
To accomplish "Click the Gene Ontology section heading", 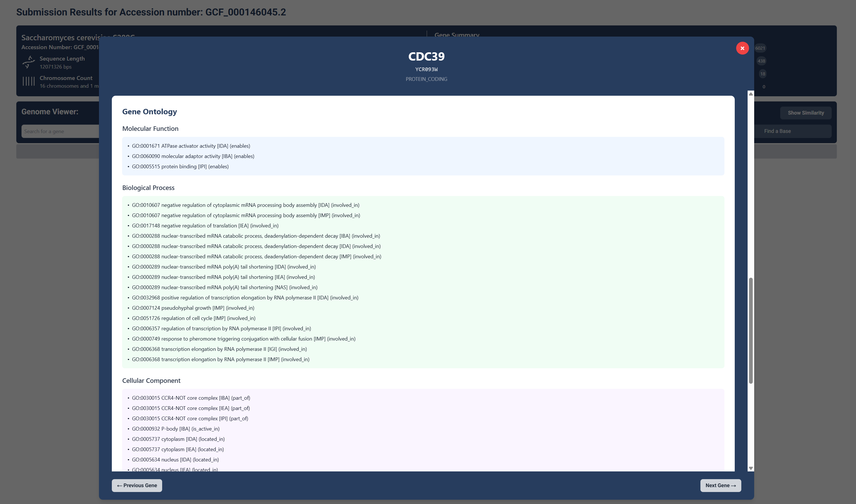I will tap(149, 111).
